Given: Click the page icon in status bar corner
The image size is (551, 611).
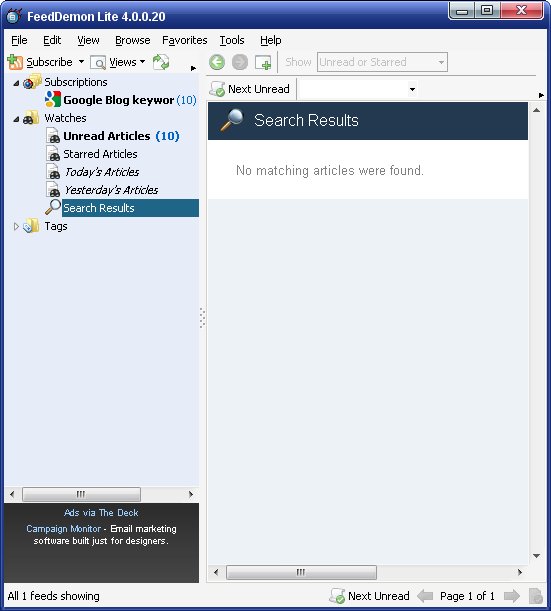Looking at the screenshot, I should pyautogui.click(x=536, y=596).
